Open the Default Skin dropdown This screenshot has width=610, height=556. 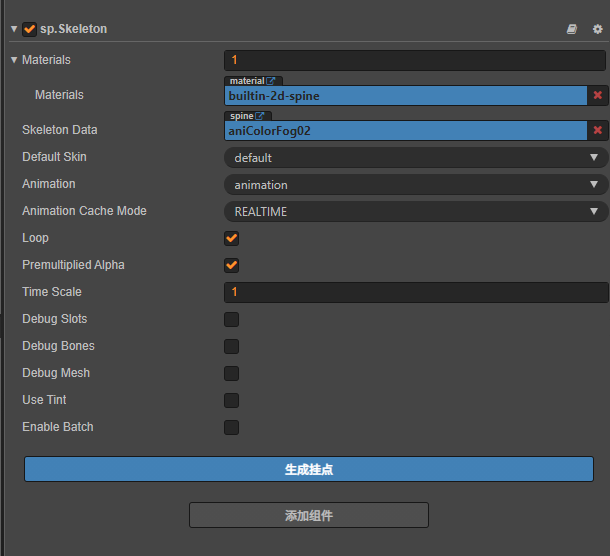pyautogui.click(x=416, y=158)
